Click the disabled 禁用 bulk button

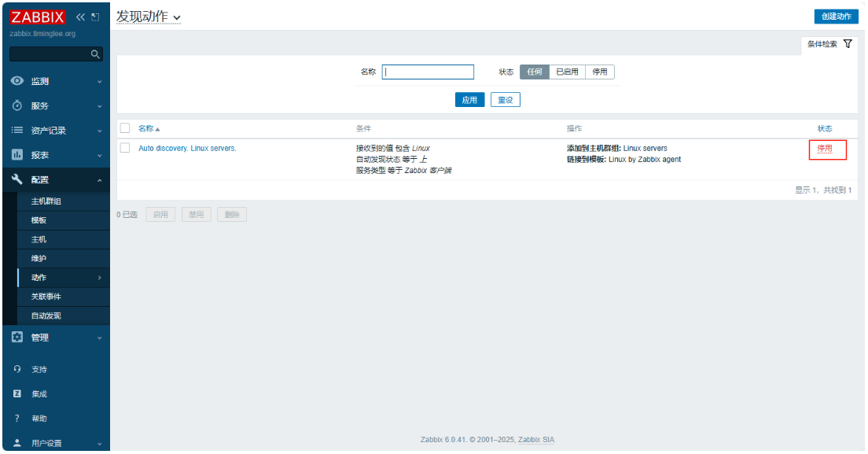click(197, 214)
